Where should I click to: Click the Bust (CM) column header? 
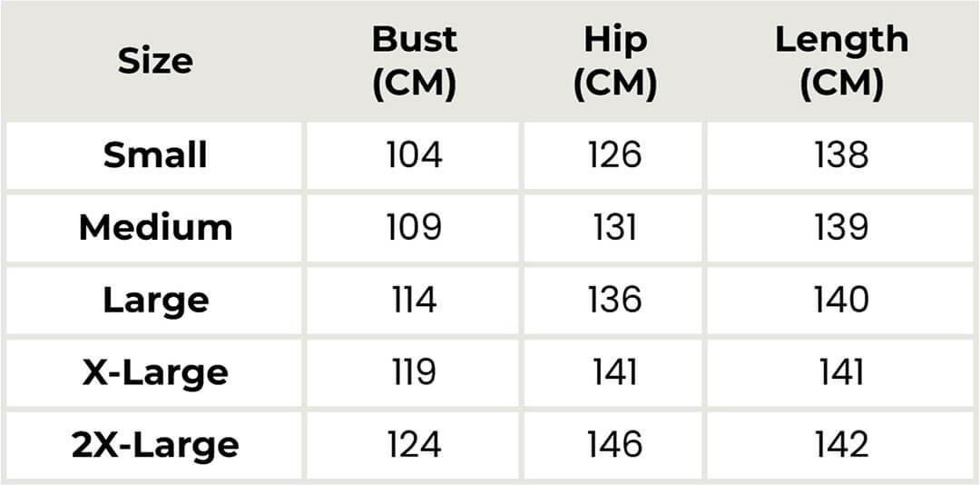(415, 62)
